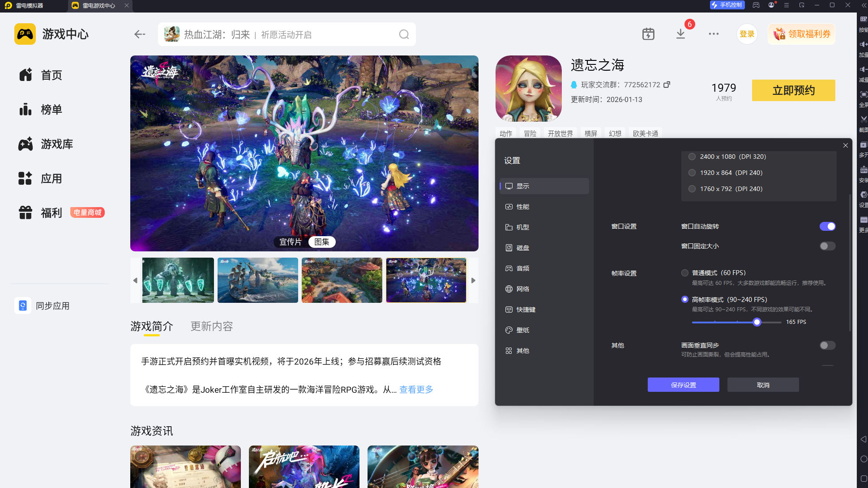Open the 性能 settings section

pyautogui.click(x=522, y=207)
